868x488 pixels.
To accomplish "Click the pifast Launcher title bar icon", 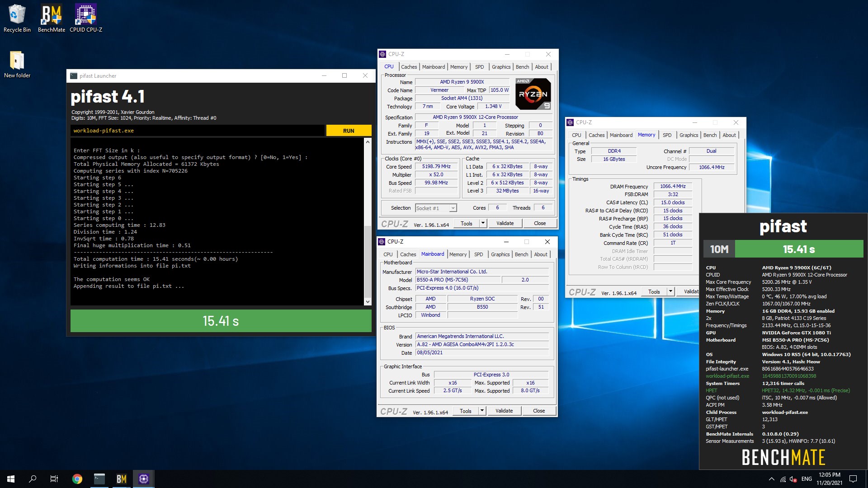I will click(74, 76).
